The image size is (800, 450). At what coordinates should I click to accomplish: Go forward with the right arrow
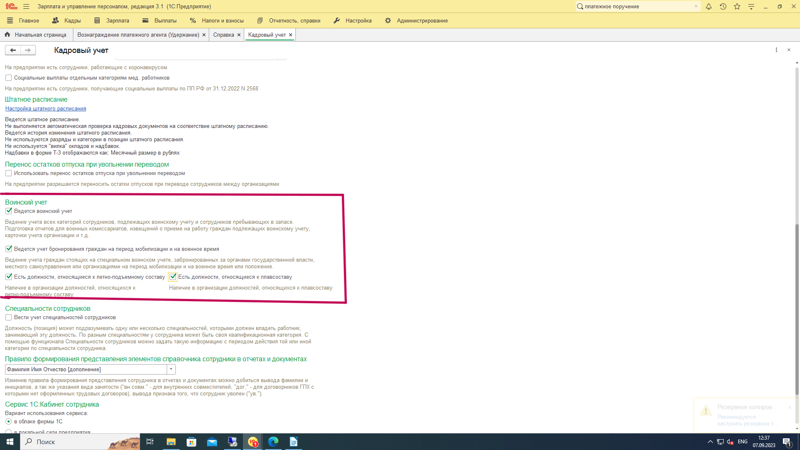pos(28,50)
